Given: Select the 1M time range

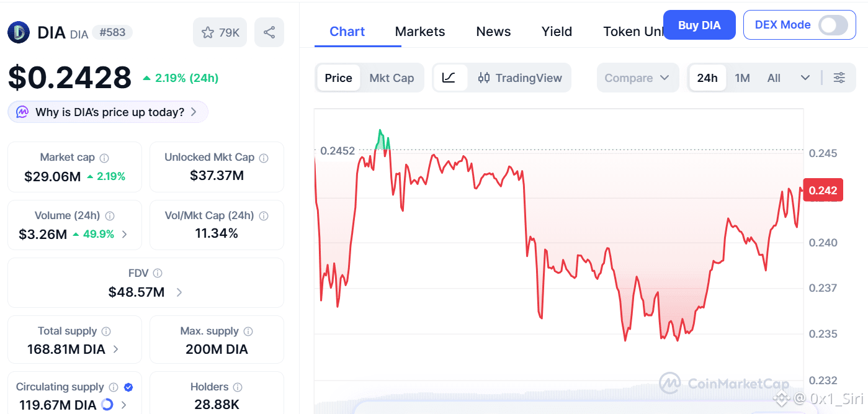Looking at the screenshot, I should click(742, 78).
